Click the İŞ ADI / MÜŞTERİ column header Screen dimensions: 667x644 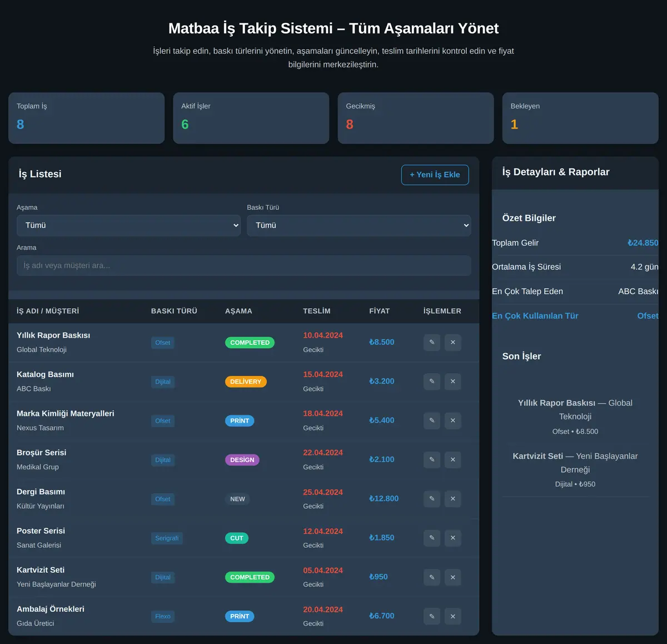point(48,311)
